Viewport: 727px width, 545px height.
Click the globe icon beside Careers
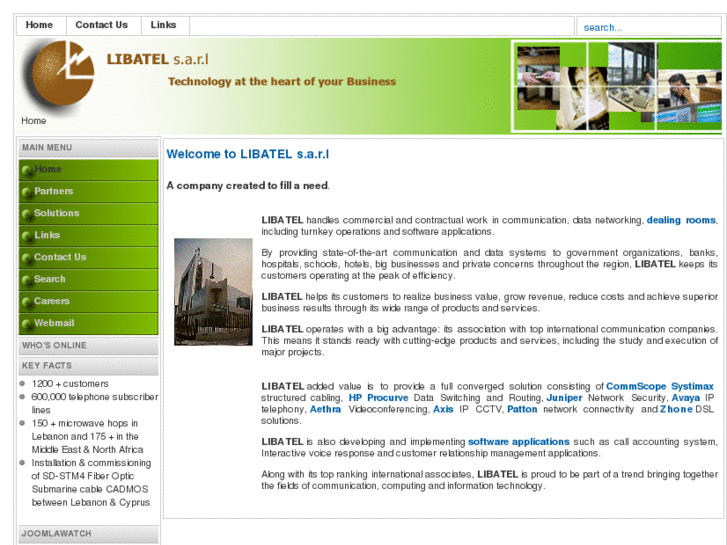pos(27,302)
